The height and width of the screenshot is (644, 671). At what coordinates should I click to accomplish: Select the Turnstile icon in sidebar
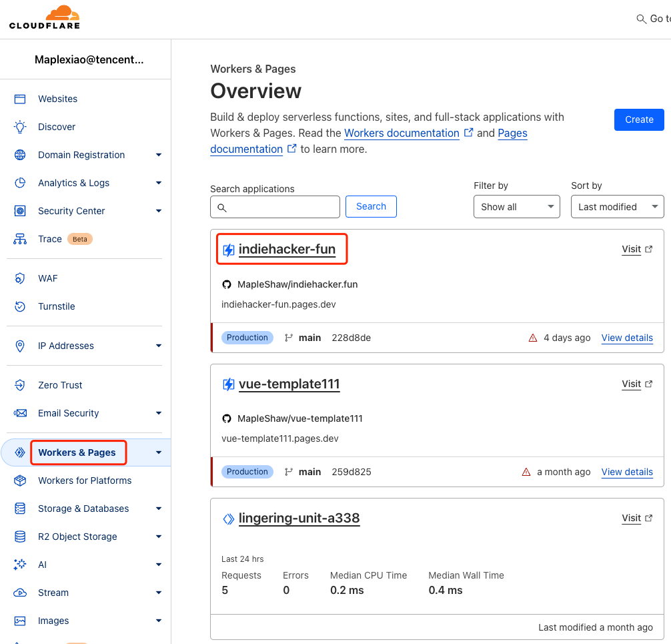point(19,306)
